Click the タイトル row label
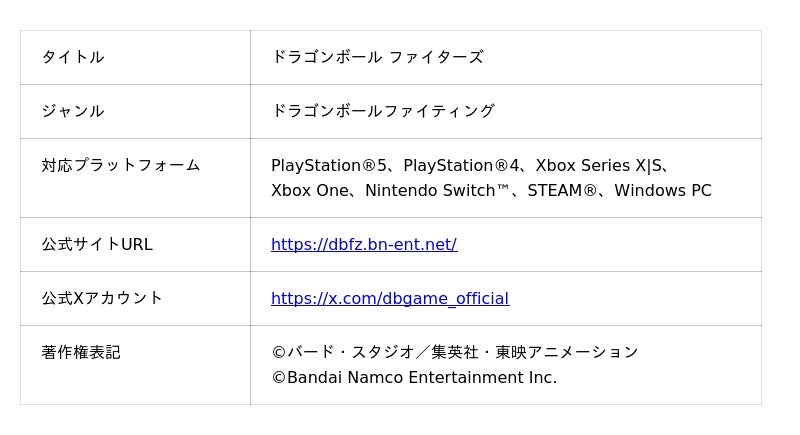 (72, 57)
